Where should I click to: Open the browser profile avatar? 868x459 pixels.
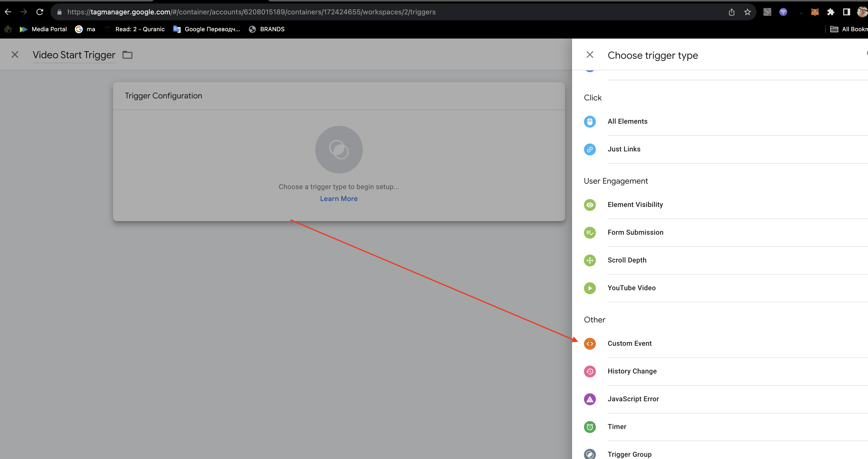(x=862, y=12)
